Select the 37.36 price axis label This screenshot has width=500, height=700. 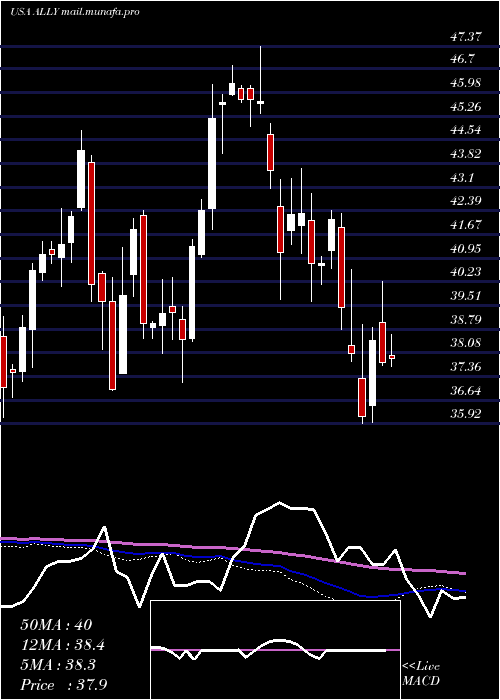[466, 367]
